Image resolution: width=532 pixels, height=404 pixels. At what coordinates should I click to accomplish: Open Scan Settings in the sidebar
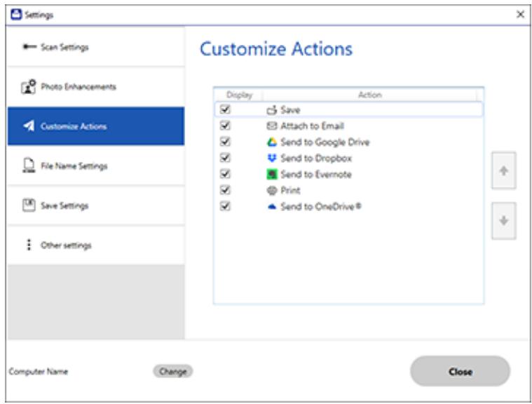point(96,47)
